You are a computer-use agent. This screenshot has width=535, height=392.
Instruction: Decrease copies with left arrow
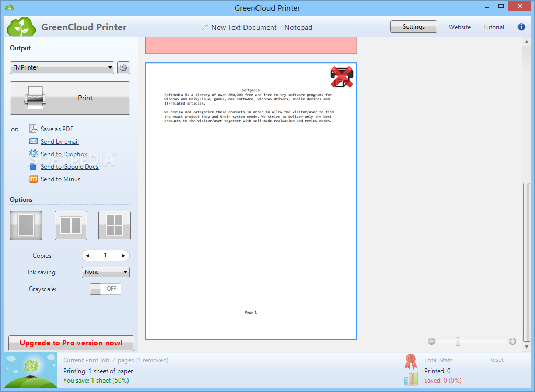87,256
